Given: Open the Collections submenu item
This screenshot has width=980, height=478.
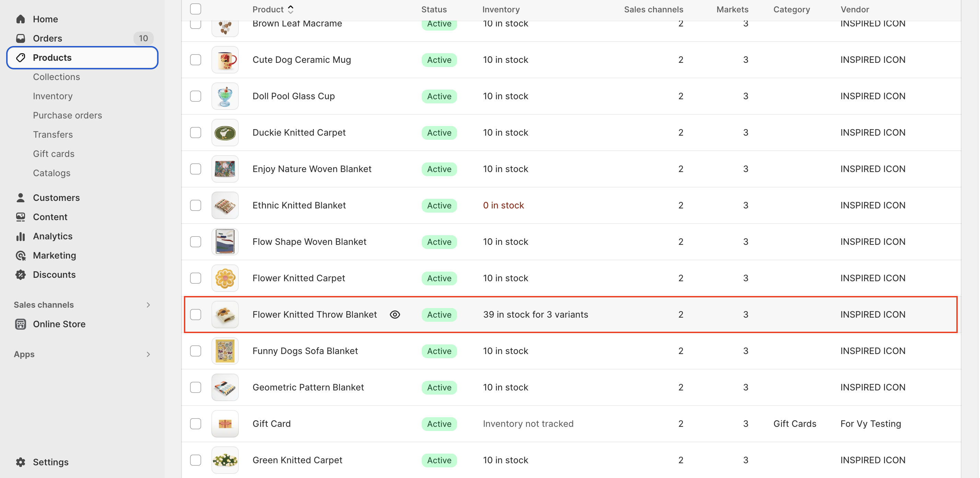Looking at the screenshot, I should [x=56, y=77].
